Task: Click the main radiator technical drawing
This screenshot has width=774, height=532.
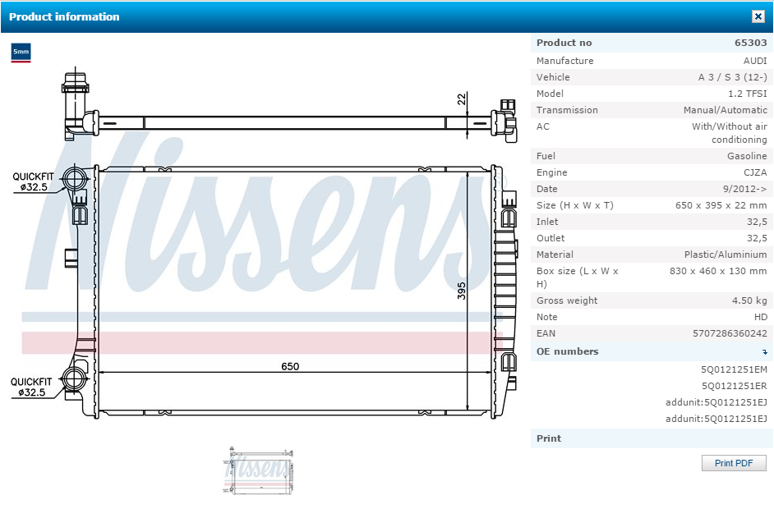Action: click(264, 244)
